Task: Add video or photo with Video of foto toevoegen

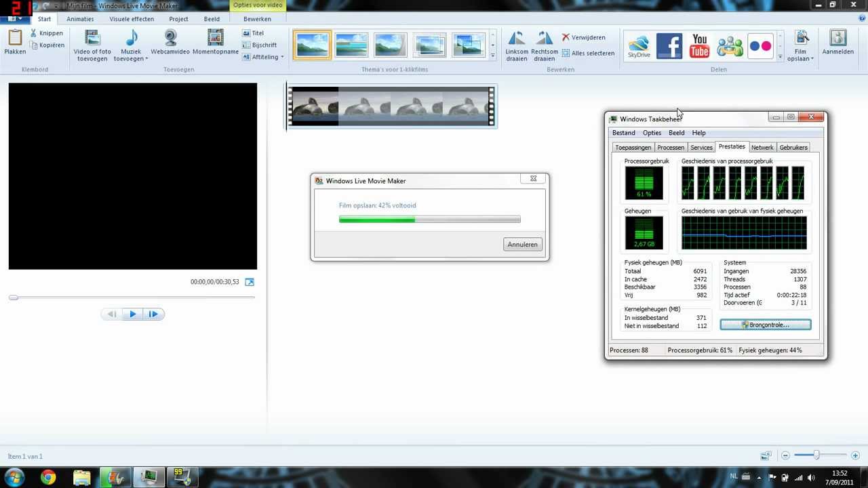Action: pyautogui.click(x=92, y=45)
